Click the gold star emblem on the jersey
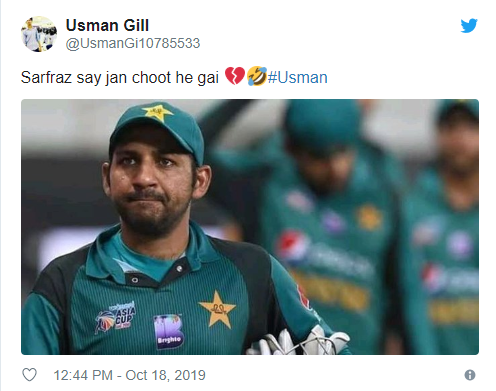 tap(218, 309)
